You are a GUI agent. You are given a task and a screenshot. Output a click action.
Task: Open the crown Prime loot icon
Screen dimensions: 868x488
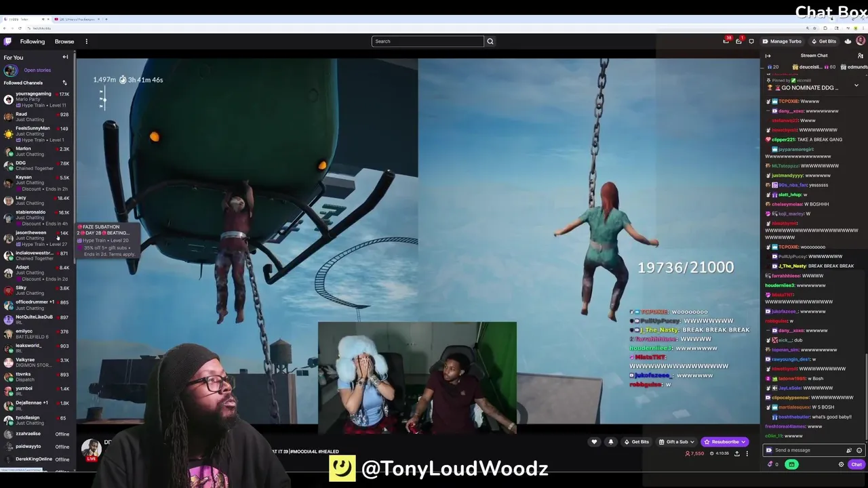pos(848,41)
